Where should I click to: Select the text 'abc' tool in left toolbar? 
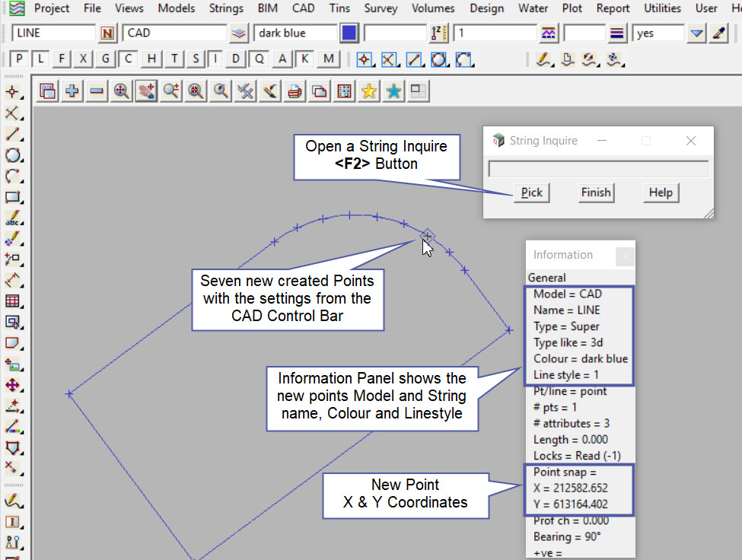click(12, 218)
